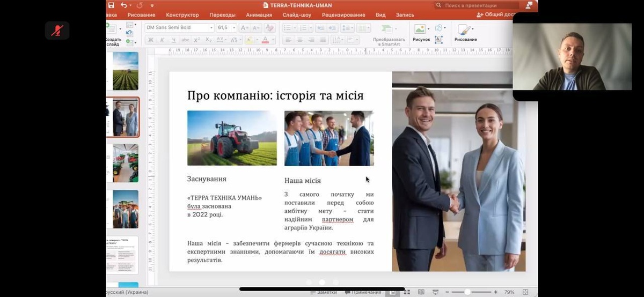The image size is (644, 297).
Task: Click the decrease indent icon
Action: [x=321, y=28]
